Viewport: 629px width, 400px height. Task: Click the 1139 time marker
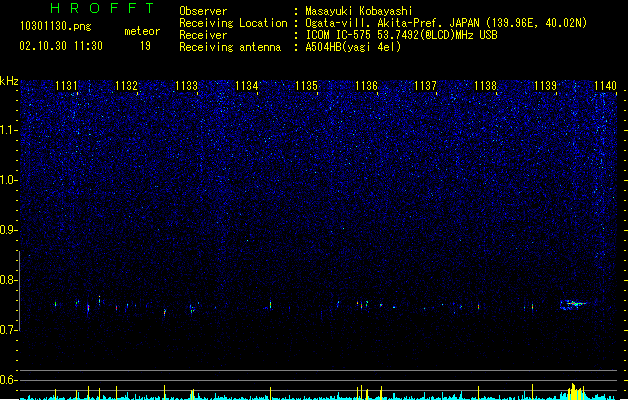[x=546, y=86]
